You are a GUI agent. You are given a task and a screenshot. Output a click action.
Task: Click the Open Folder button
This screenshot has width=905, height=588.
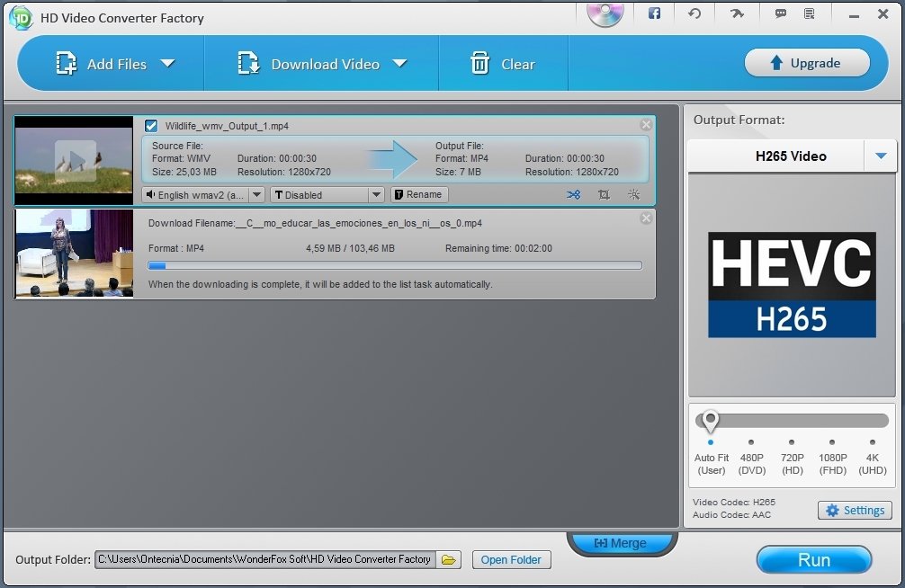[511, 560]
